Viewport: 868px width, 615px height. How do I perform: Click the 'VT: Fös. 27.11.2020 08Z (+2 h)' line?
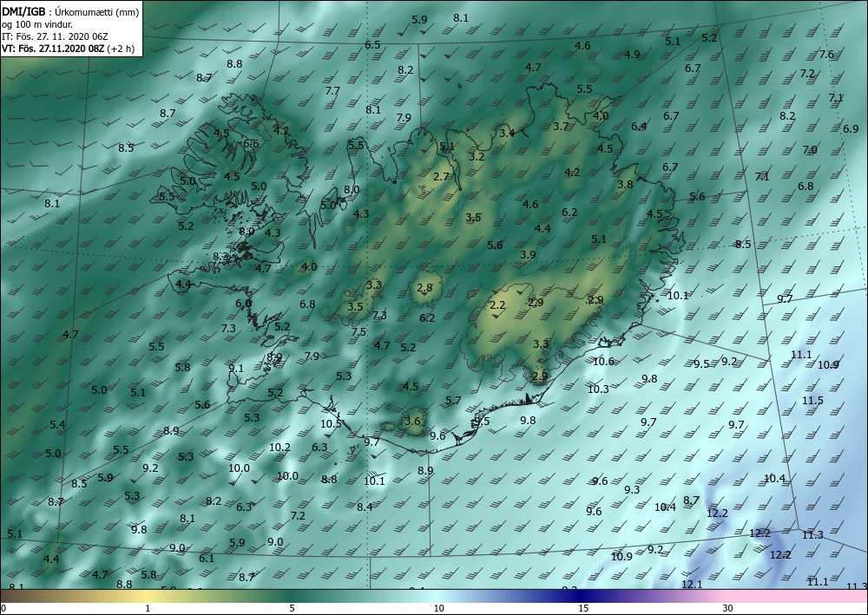pyautogui.click(x=68, y=49)
